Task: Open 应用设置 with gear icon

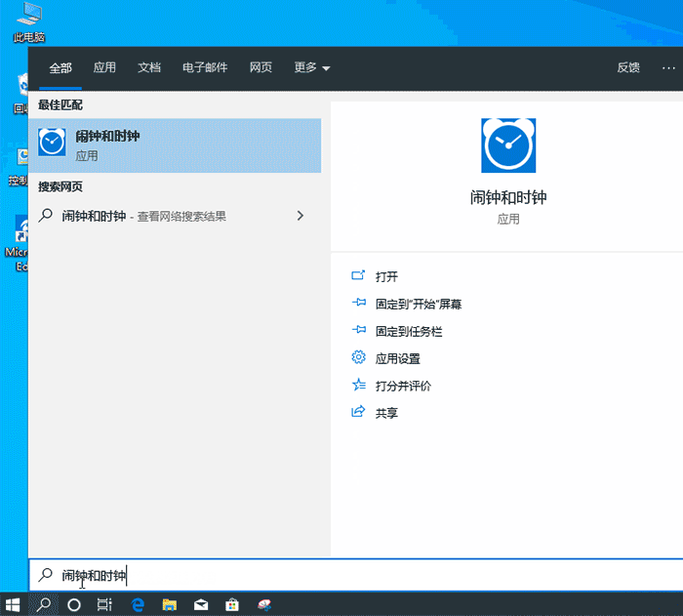Action: [x=397, y=358]
